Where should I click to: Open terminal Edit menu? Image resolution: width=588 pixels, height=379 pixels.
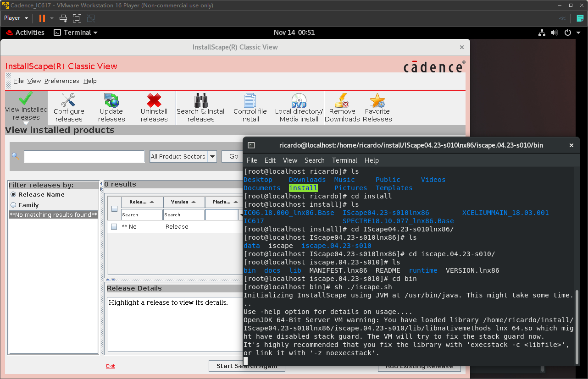pos(270,160)
